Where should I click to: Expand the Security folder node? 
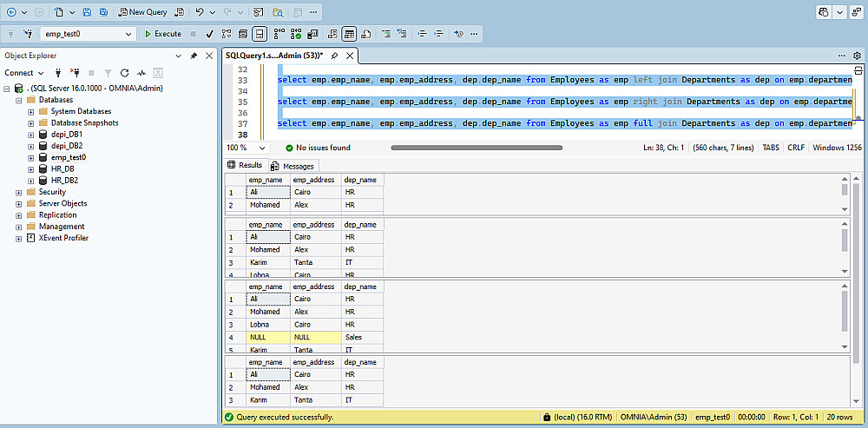click(x=18, y=192)
